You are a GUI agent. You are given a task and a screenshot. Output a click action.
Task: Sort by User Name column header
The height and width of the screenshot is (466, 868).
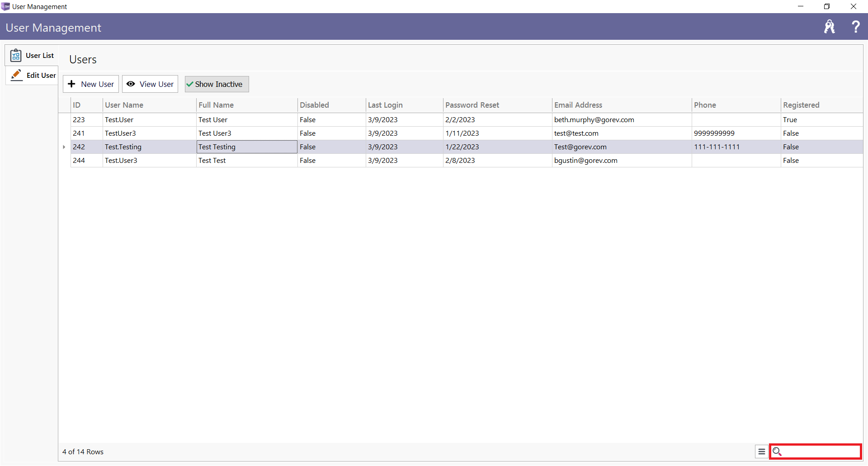point(150,105)
